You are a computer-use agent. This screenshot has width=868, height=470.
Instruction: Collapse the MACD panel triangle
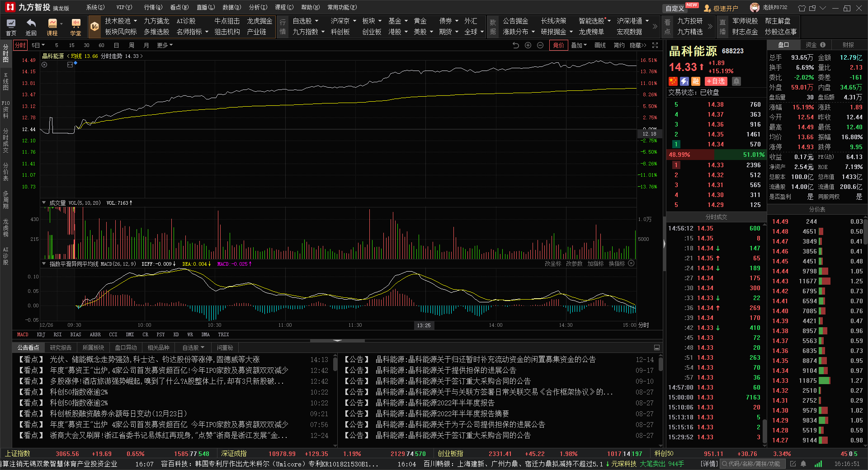[x=44, y=263]
